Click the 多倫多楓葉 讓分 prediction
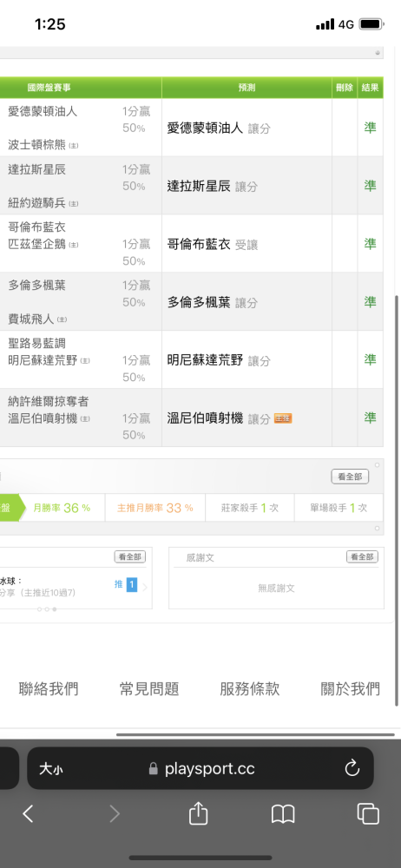The image size is (401, 868). click(212, 303)
